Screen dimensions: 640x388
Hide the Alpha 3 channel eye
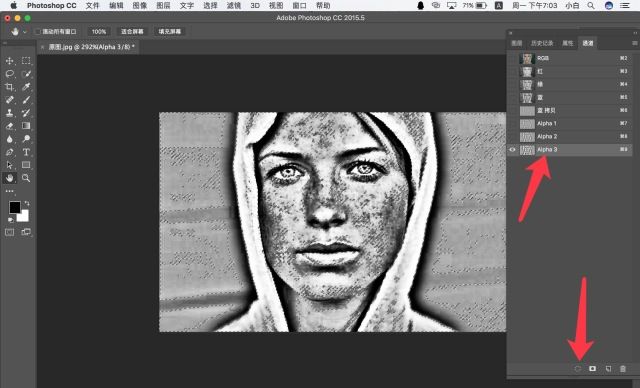(x=513, y=150)
